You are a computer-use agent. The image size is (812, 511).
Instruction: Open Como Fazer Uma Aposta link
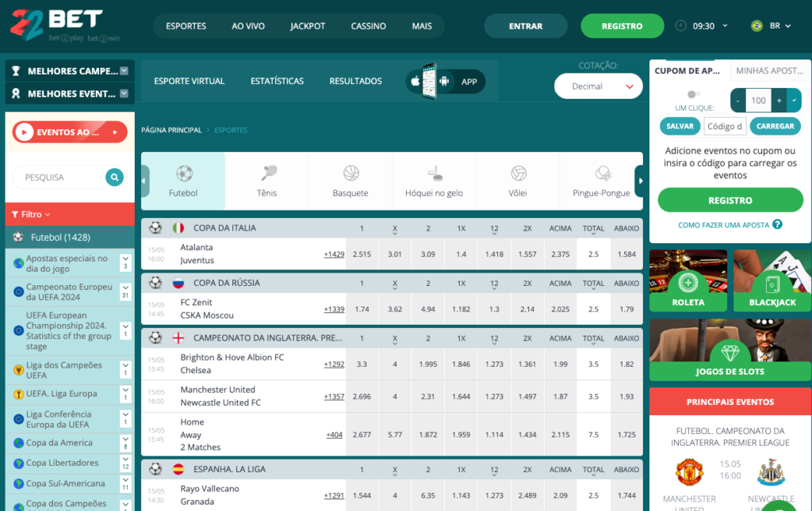[723, 225]
